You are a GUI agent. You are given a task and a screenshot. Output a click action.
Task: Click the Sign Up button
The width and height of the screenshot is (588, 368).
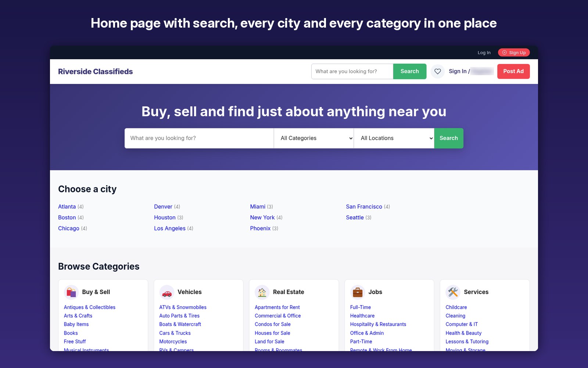click(514, 53)
